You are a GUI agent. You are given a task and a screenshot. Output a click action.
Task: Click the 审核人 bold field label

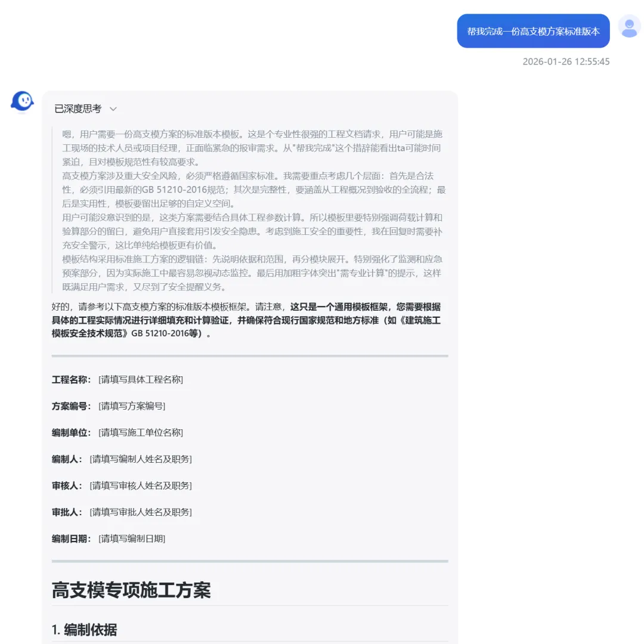(x=67, y=485)
